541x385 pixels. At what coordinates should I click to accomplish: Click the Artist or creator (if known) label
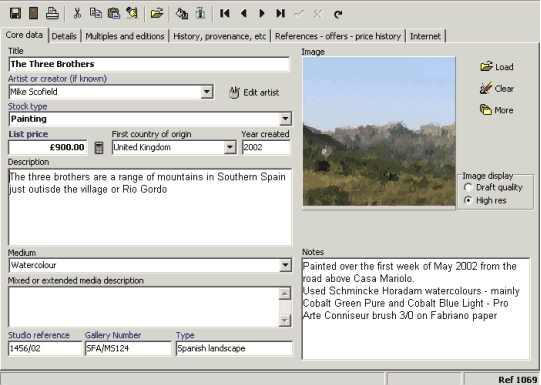tap(57, 79)
